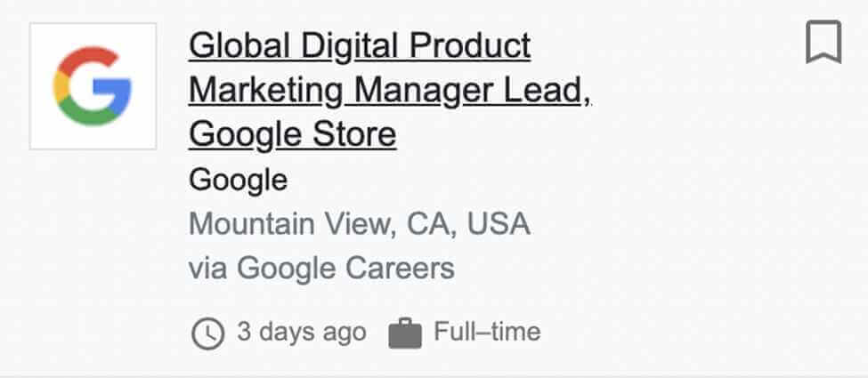Viewport: 868px width, 378px height.
Task: Click "Google Store" in the job title
Action: pyautogui.click(x=292, y=135)
